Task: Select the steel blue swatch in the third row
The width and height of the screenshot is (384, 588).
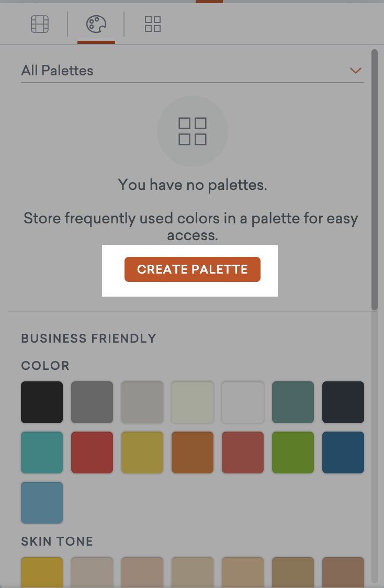Action: [x=41, y=503]
